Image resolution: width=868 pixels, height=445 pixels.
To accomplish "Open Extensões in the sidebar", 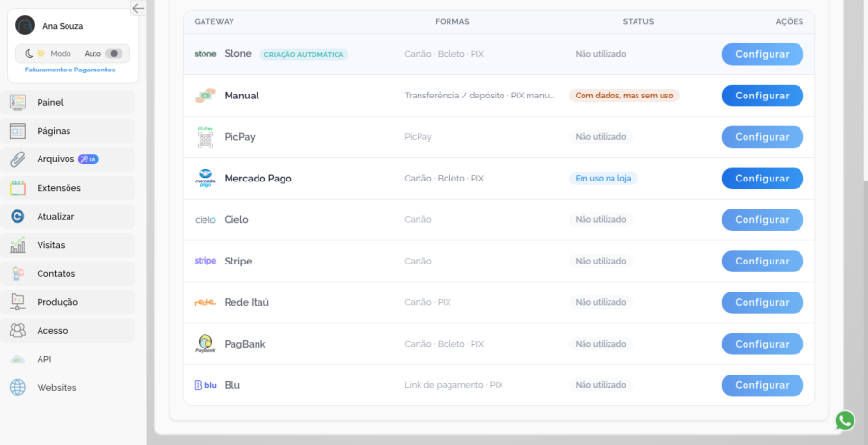I will (68, 188).
